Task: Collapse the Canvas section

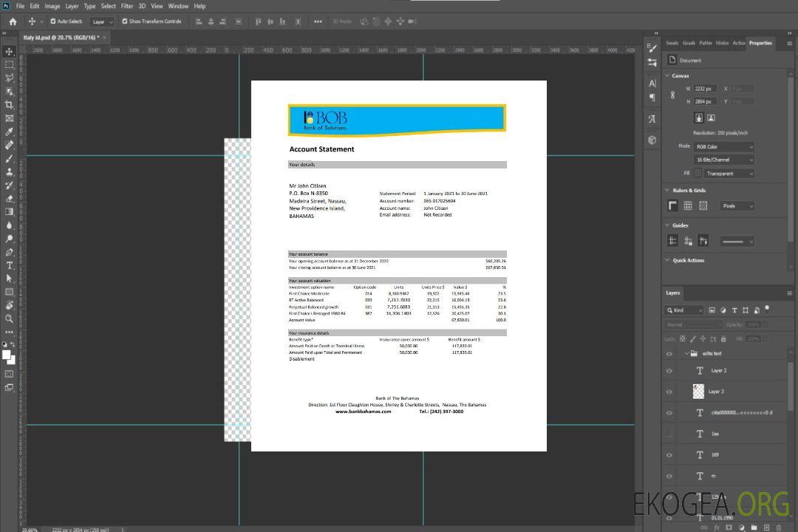Action: point(667,75)
